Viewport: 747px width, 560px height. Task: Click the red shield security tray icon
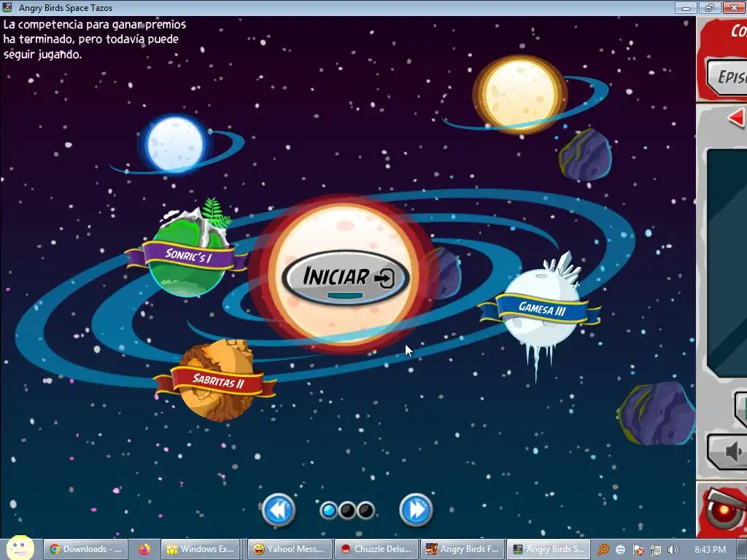tap(638, 550)
